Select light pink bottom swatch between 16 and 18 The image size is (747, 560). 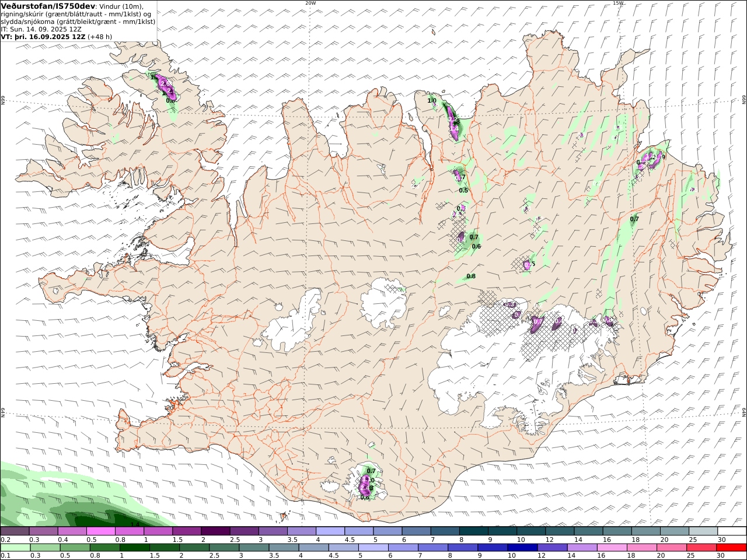[x=612, y=548]
